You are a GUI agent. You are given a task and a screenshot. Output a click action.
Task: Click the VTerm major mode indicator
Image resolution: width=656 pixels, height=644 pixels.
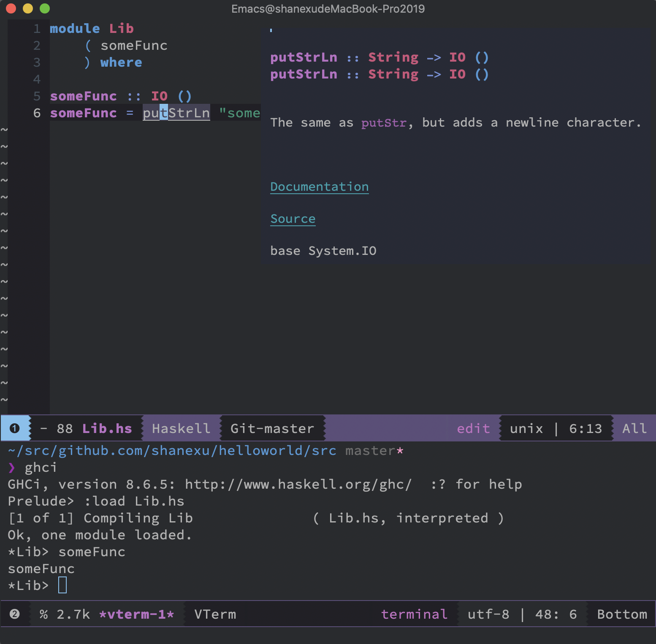(x=215, y=614)
